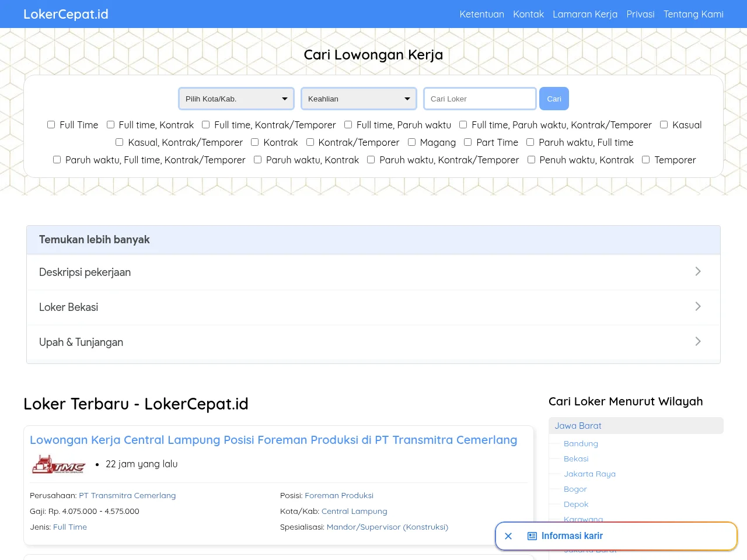Expand the Upah & Tunjangan row chevron
Image resolution: width=747 pixels, height=560 pixels.
(698, 341)
